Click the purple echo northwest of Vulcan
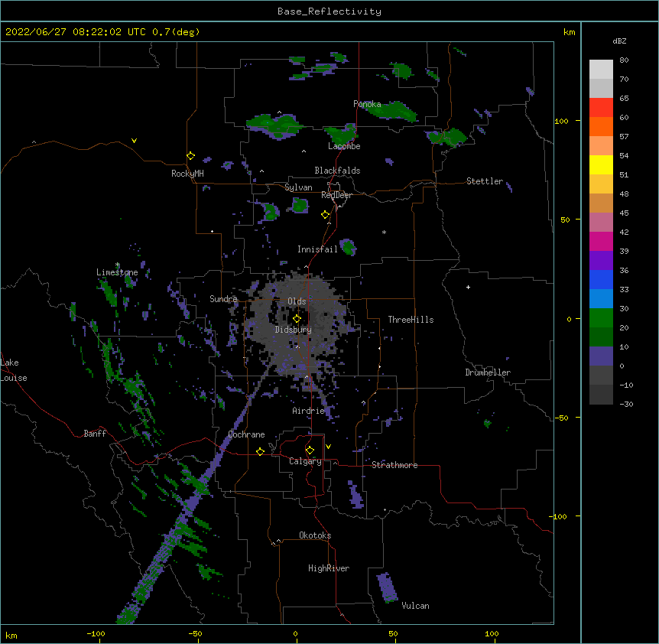 [x=387, y=587]
